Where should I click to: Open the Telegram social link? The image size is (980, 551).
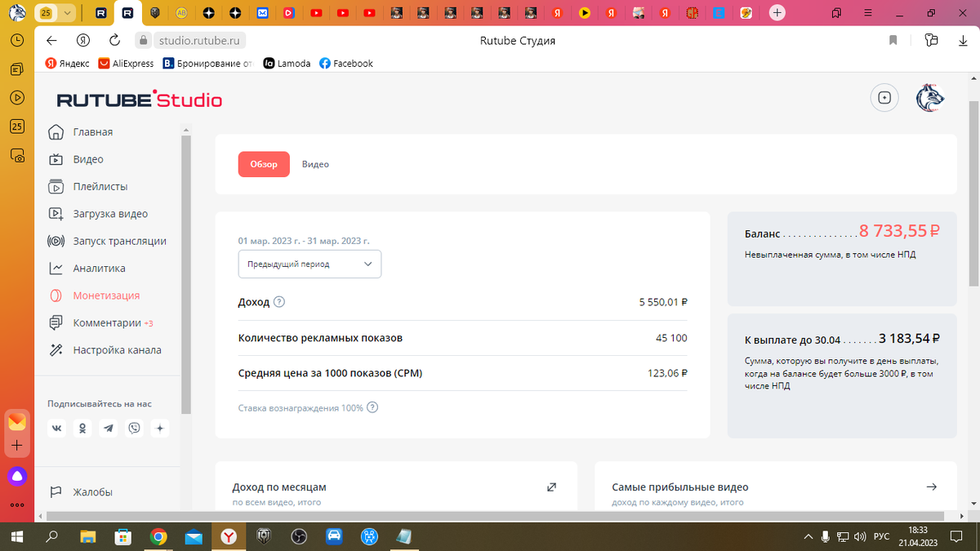109,428
